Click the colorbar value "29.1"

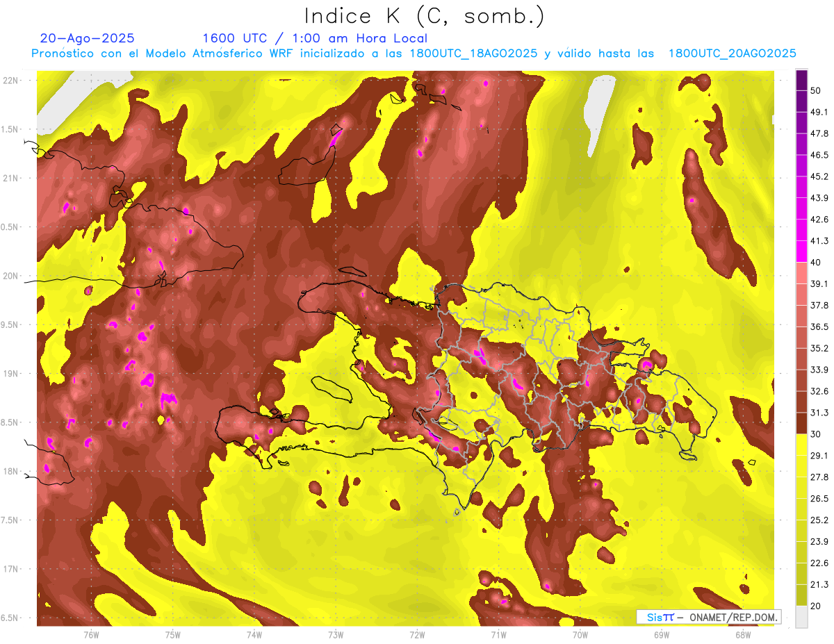(x=819, y=455)
